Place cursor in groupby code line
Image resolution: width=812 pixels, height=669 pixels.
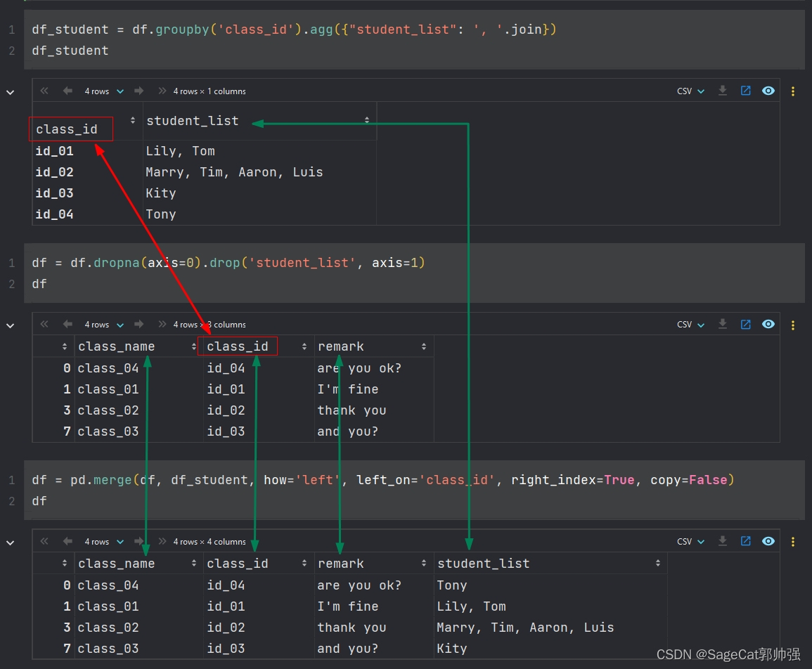294,30
